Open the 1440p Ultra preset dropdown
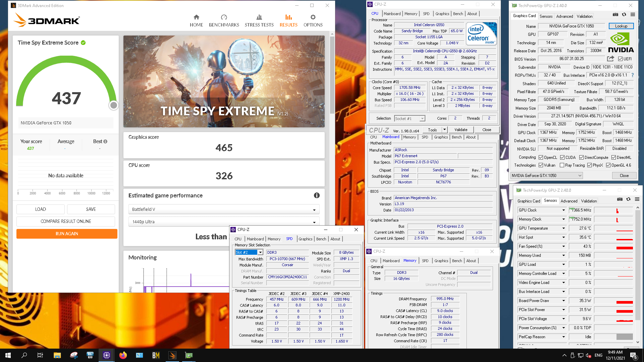The image size is (644, 362). tap(224, 222)
